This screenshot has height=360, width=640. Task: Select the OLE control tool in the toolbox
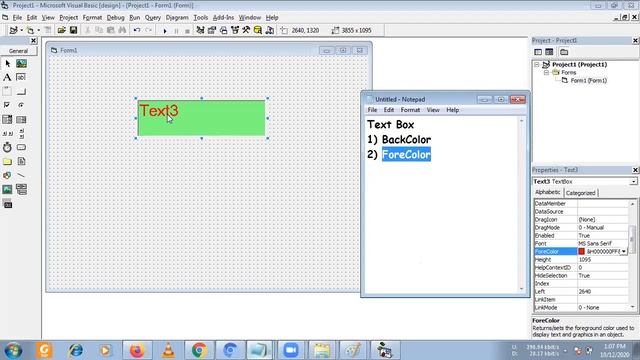pyautogui.click(x=7, y=204)
